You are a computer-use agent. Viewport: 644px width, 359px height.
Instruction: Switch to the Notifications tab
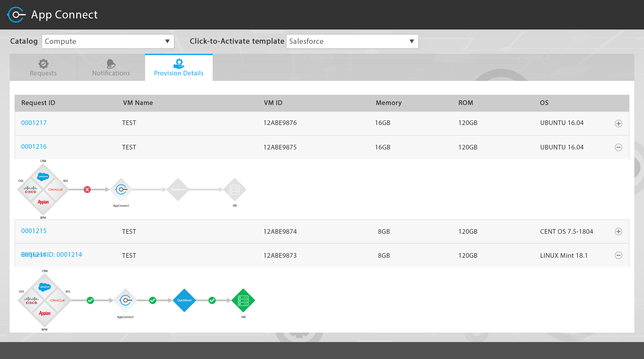point(111,67)
